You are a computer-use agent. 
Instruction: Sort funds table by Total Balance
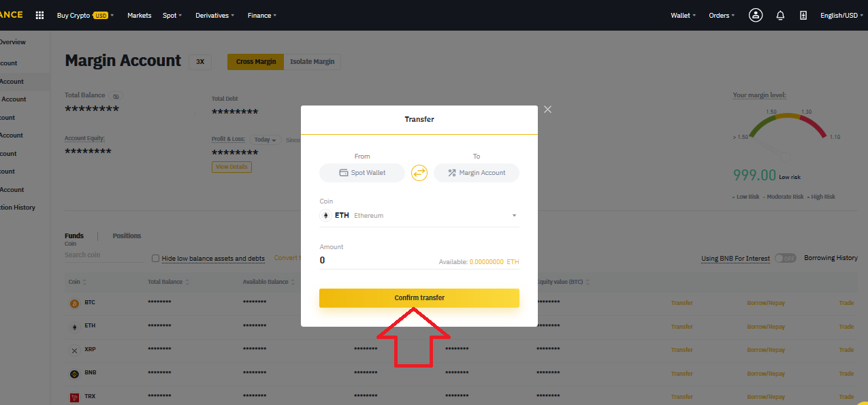[168, 282]
